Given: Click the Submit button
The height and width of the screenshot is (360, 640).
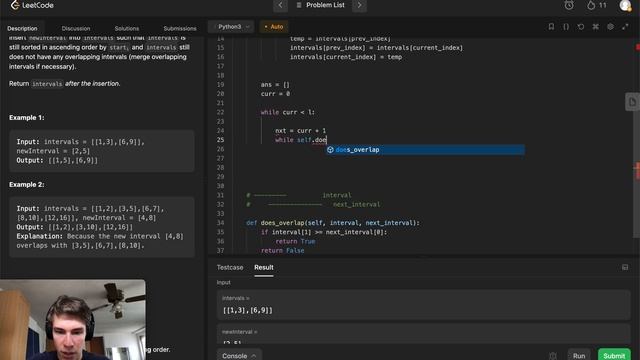Looking at the screenshot, I should (x=614, y=356).
